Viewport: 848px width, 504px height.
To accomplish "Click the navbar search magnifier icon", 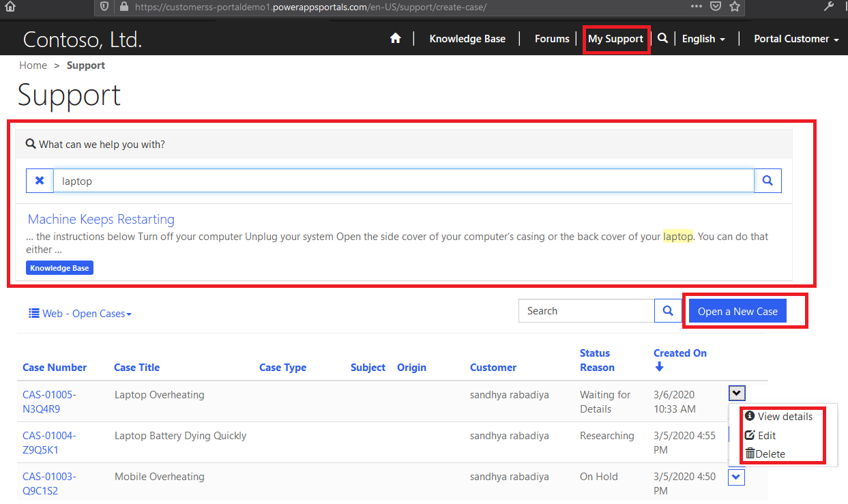I will pyautogui.click(x=662, y=39).
